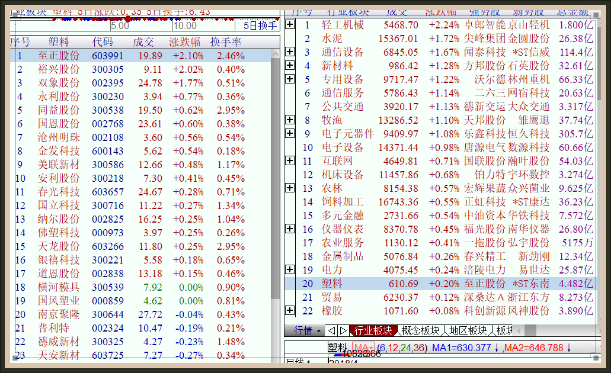Image resolution: width=611 pixels, height=373 pixels.
Task: Expand the 牧渔 sector tree node
Action: click(290, 120)
